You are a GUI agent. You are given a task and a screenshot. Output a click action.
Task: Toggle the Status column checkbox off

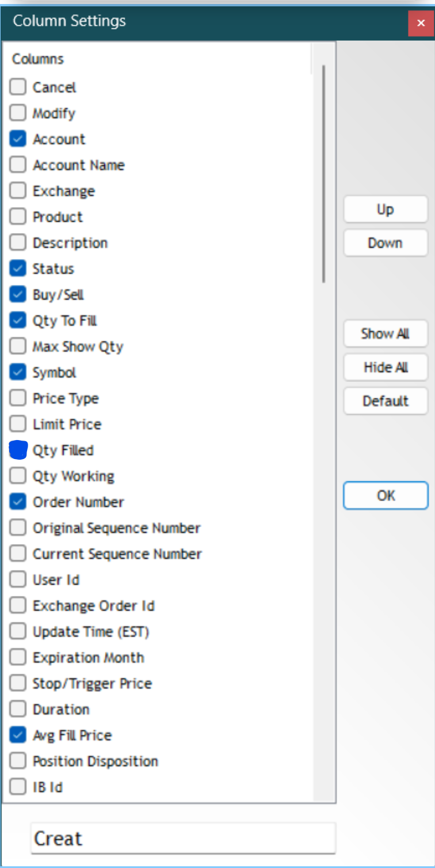(x=18, y=269)
